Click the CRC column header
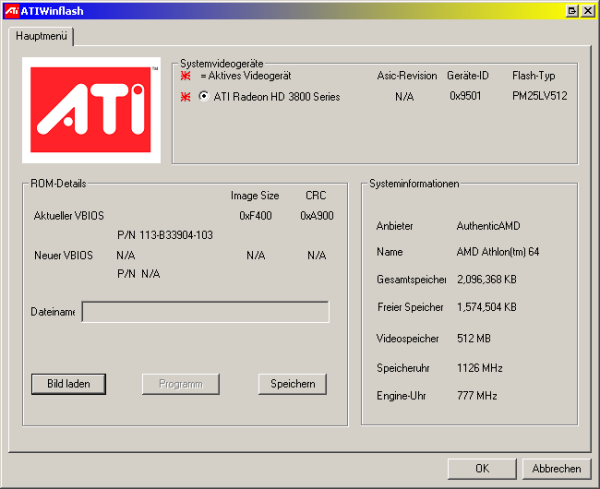600x489 pixels. pos(316,196)
